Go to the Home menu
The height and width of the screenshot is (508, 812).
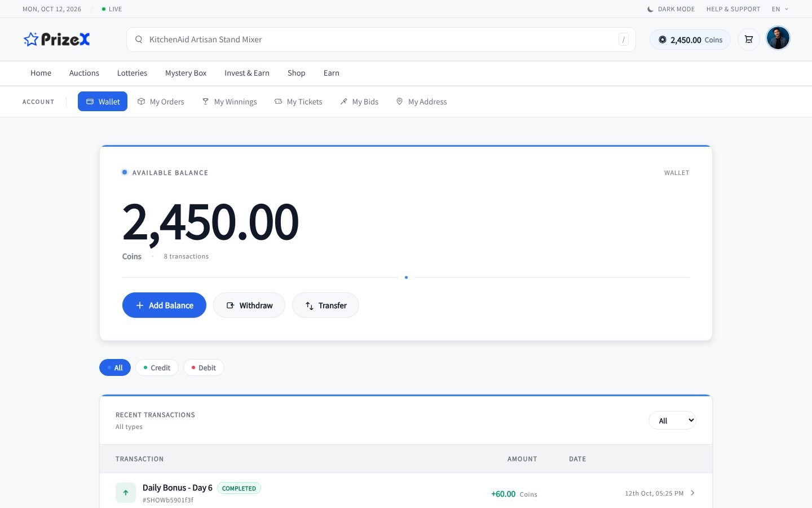[x=41, y=73]
